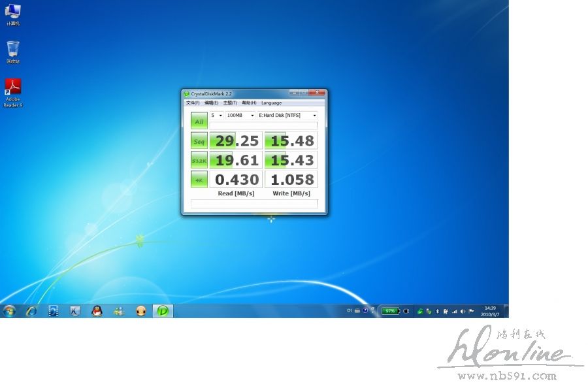Click the comment field at window bottom
Image resolution: width=588 pixels, height=392 pixels.
254,204
